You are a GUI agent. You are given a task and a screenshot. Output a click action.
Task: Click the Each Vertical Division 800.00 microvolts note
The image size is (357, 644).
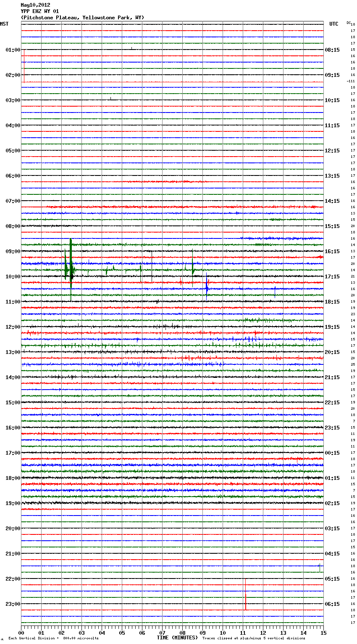[x=53, y=639]
